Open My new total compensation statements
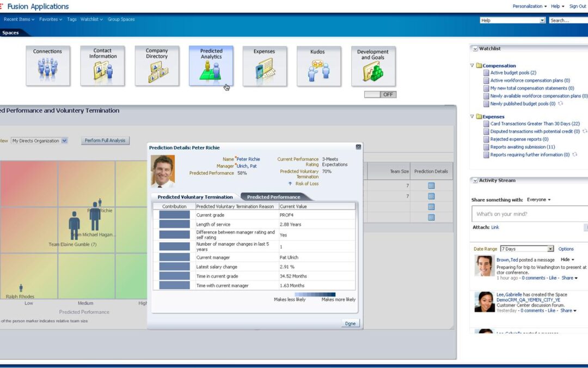588x368 pixels. [x=532, y=88]
